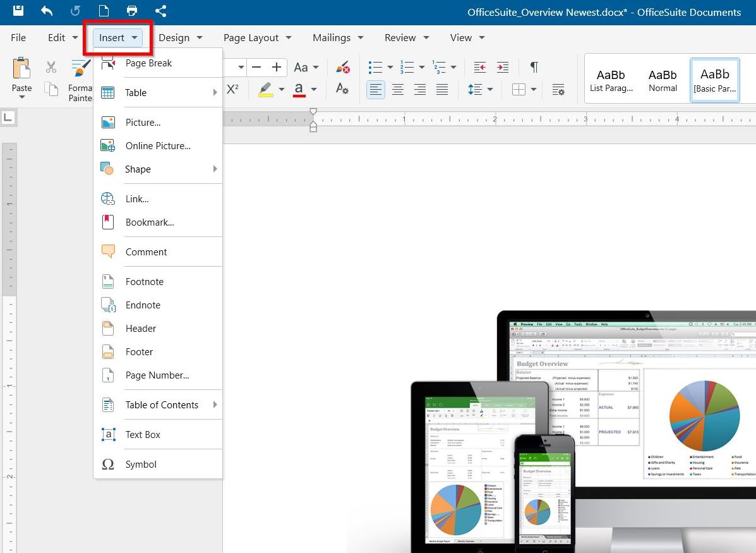Screen dimensions: 756x553
Task: Expand Table of Contents submenu
Action: (158, 405)
